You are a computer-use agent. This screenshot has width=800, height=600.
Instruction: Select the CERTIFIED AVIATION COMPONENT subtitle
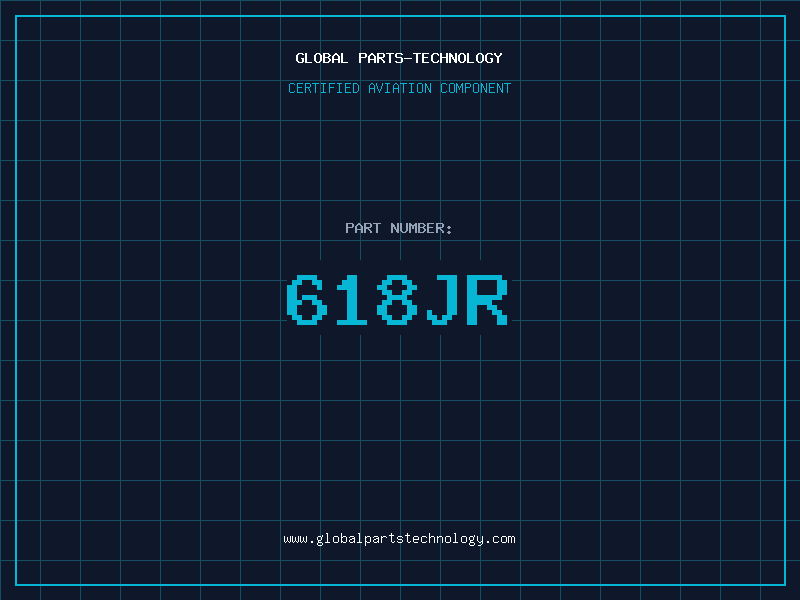click(x=399, y=88)
